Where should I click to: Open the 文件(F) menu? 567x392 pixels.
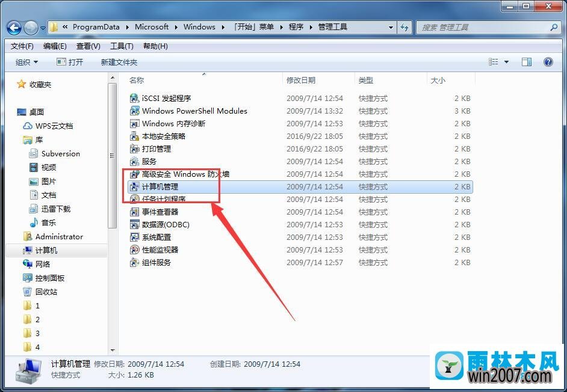[x=22, y=46]
